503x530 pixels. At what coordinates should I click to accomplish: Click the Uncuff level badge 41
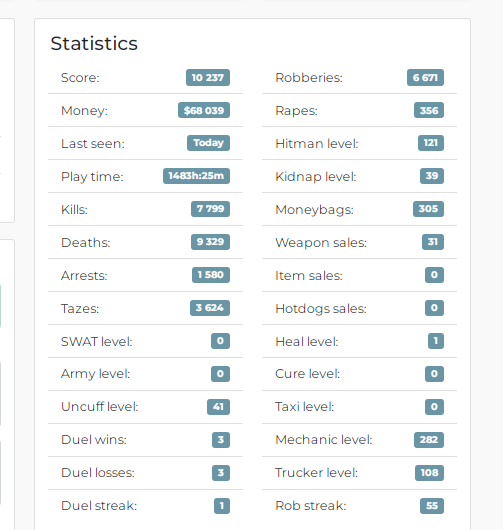pos(218,407)
